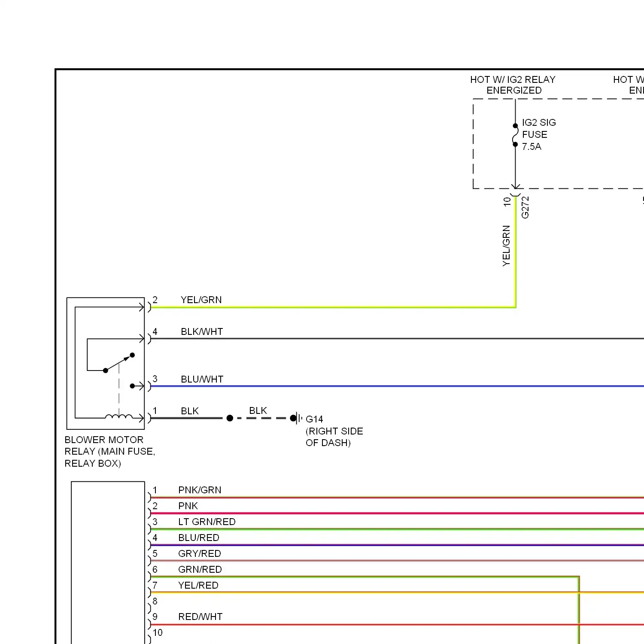Click the 'BLK' label above the dashed wire
The image size is (644, 644).
[258, 410]
